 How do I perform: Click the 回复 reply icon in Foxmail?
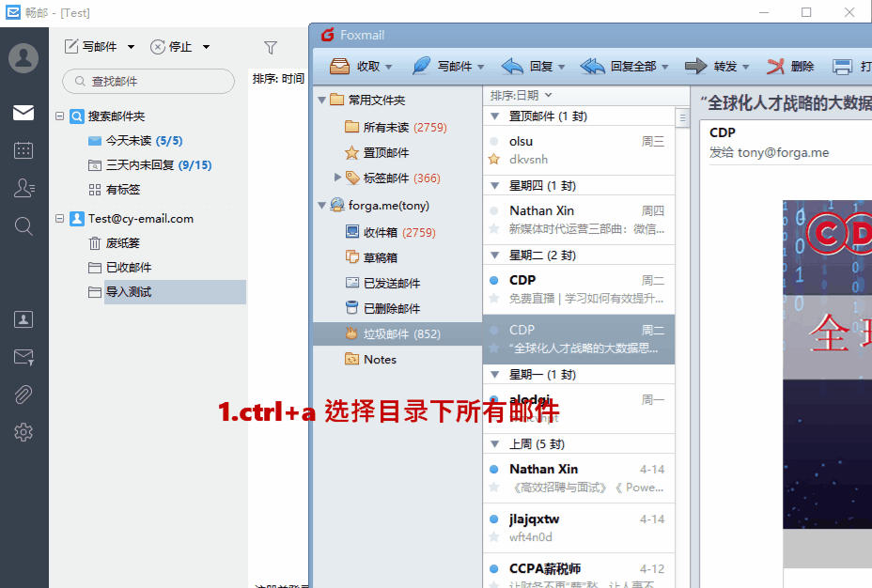[x=512, y=66]
